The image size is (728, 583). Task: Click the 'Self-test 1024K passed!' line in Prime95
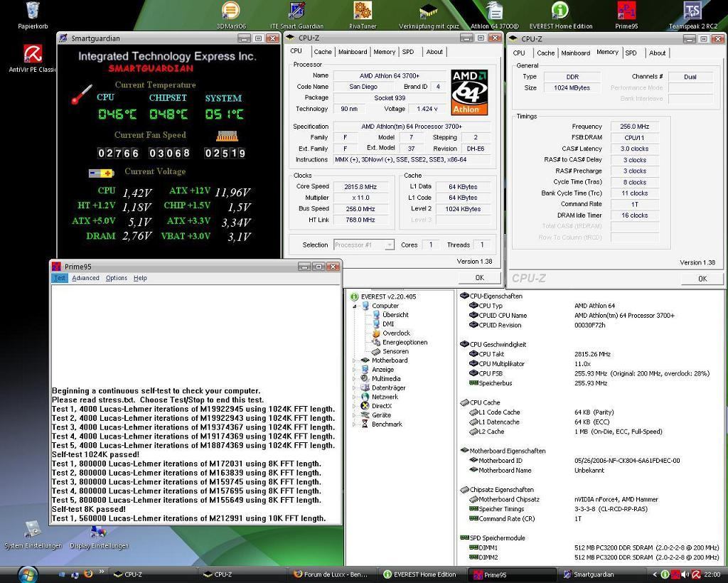(96, 454)
